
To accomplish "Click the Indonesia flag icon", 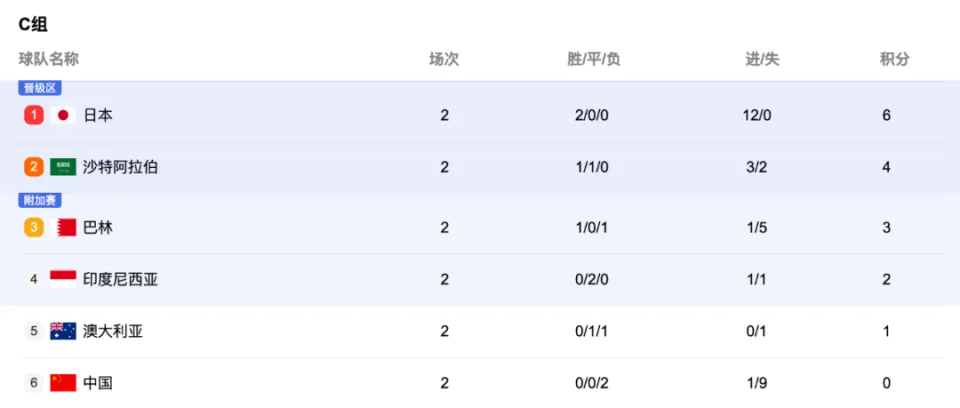I will 63,279.
